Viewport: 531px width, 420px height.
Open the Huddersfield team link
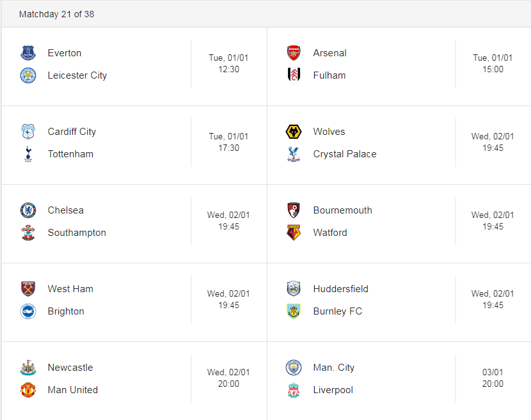click(341, 289)
